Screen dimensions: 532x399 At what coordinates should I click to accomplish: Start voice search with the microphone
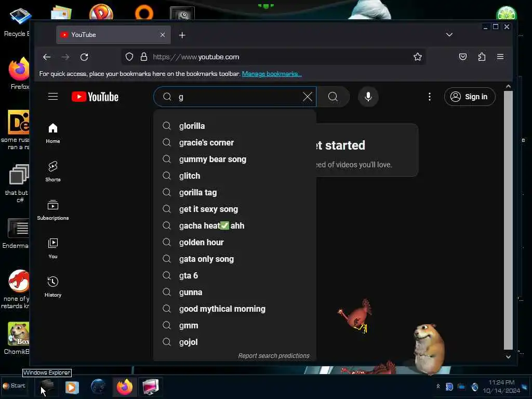368,97
